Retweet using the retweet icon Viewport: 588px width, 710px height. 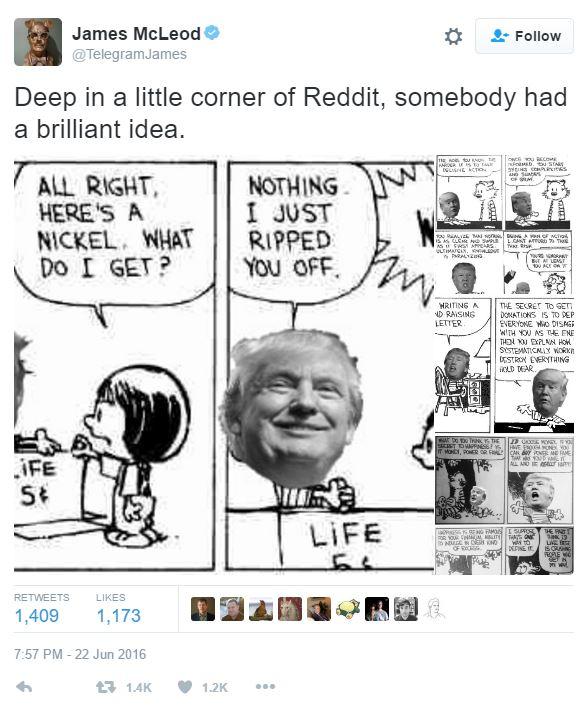[104, 687]
